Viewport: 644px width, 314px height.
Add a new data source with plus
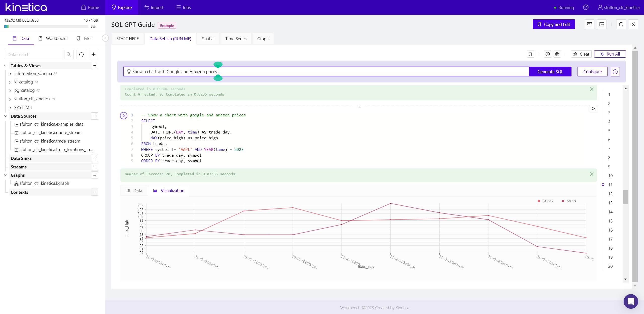[x=95, y=116]
